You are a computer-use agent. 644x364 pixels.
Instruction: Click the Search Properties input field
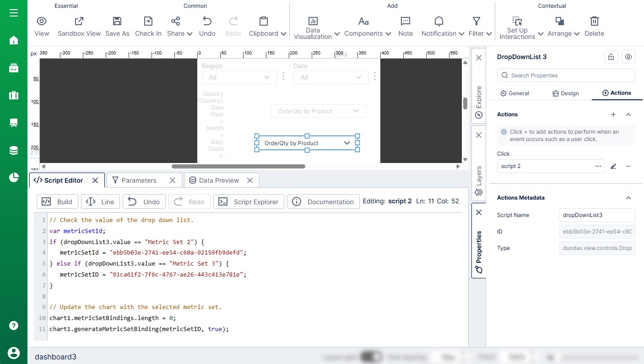[x=566, y=75]
